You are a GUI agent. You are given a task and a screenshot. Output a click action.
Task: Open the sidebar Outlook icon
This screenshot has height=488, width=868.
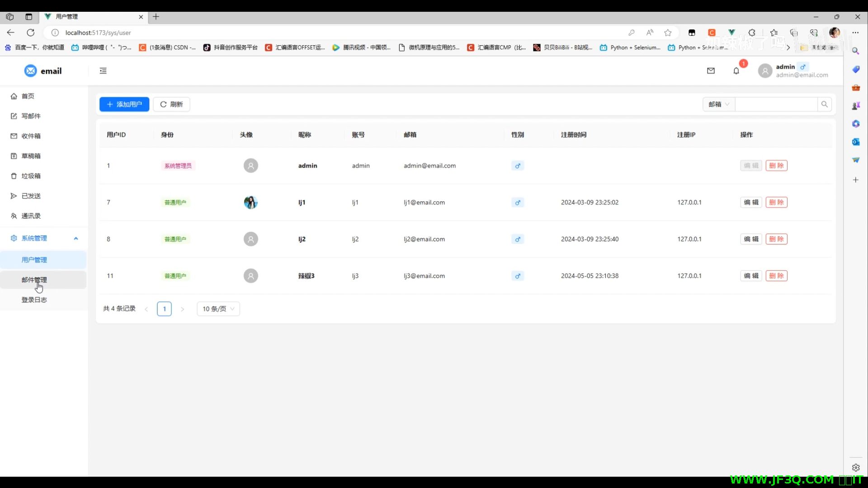(855, 142)
